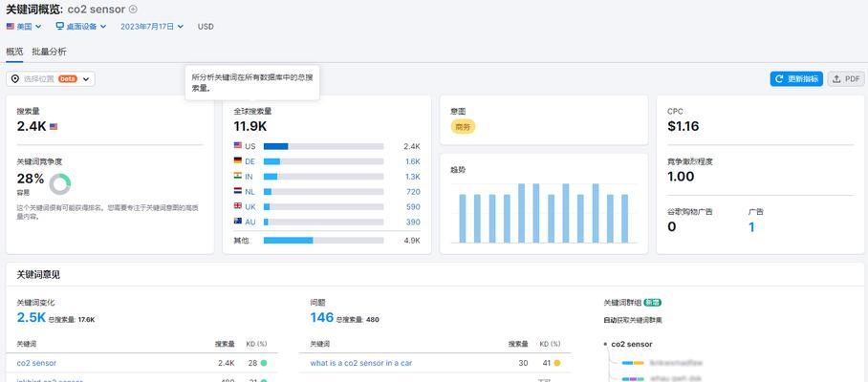This screenshot has height=382, width=868.
Task: Click the AU volume value 390
Action: (414, 222)
